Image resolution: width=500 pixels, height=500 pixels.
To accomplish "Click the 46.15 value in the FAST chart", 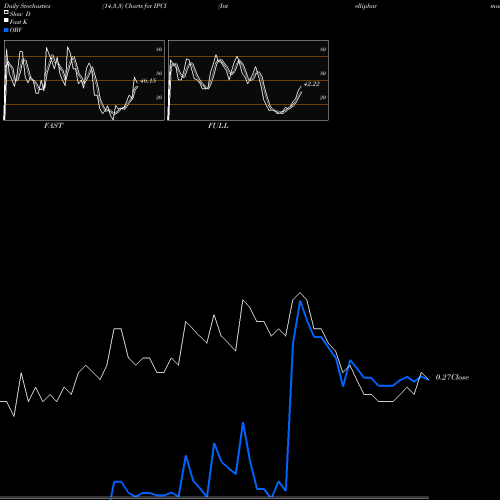I will pos(148,81).
